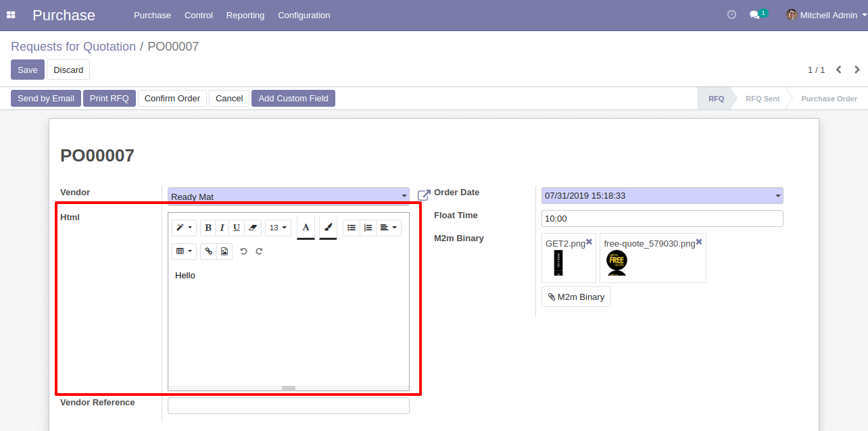Screen dimensions: 868x431
Task: Open the table insert dropdown
Action: (x=184, y=251)
